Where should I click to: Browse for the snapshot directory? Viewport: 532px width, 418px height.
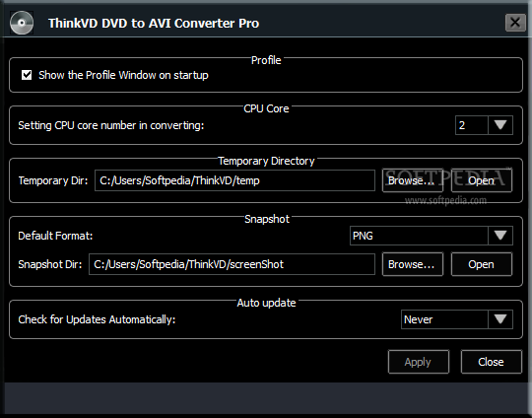413,264
